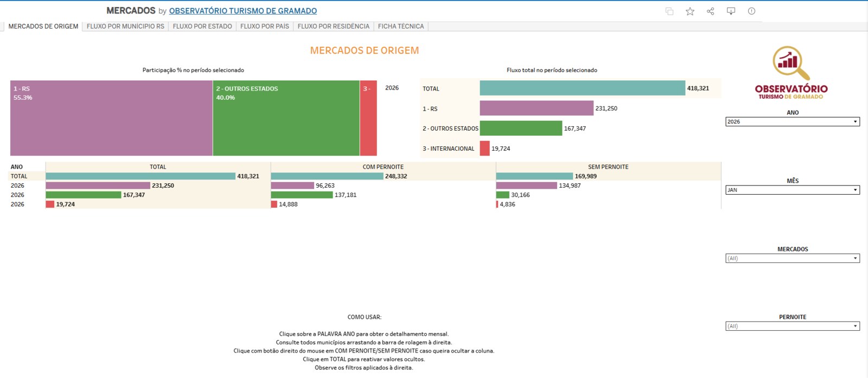Image resolution: width=868 pixels, height=378 pixels.
Task: Click the COM PERNOITE total bar 248,332
Action: [x=327, y=176]
